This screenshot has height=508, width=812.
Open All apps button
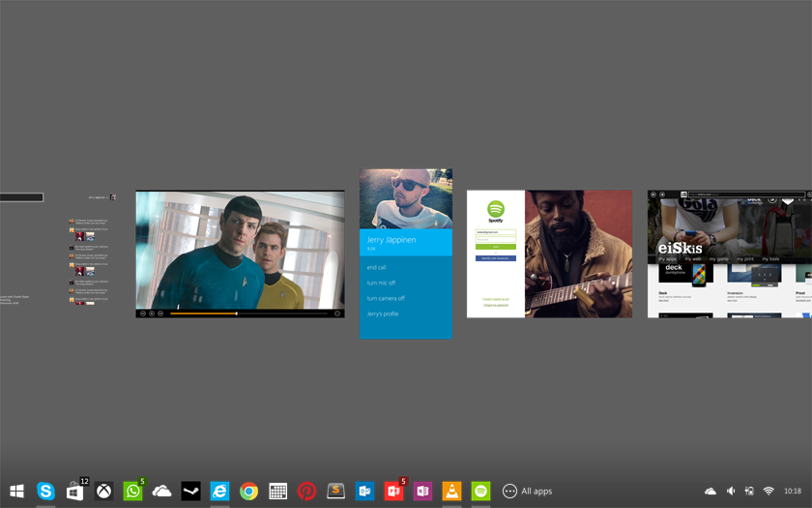pyautogui.click(x=527, y=491)
